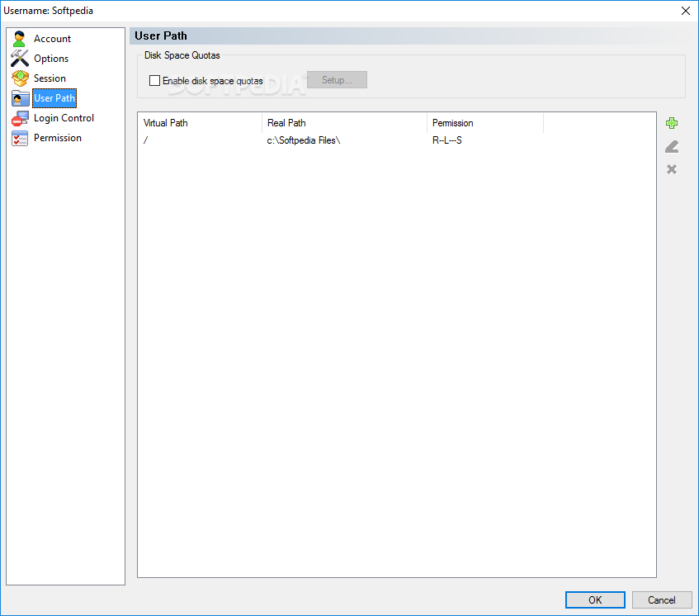Image resolution: width=699 pixels, height=616 pixels.
Task: Click the Account user icon
Action: click(19, 39)
